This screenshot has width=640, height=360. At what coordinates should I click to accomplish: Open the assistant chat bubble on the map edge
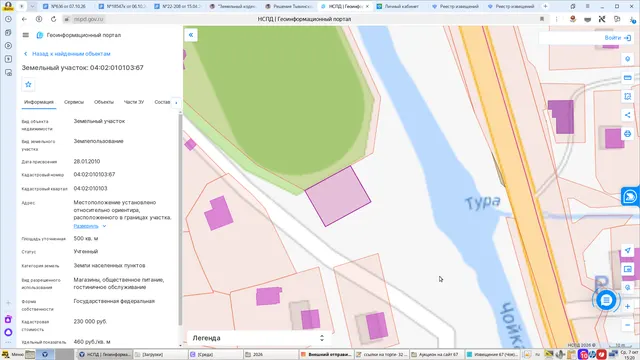630,197
